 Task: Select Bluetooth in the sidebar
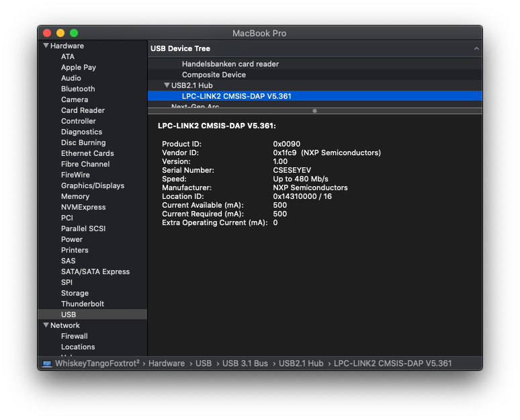point(78,89)
